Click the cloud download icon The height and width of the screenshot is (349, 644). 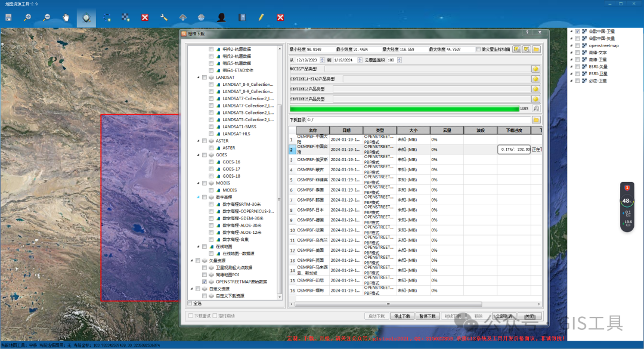pos(183,18)
